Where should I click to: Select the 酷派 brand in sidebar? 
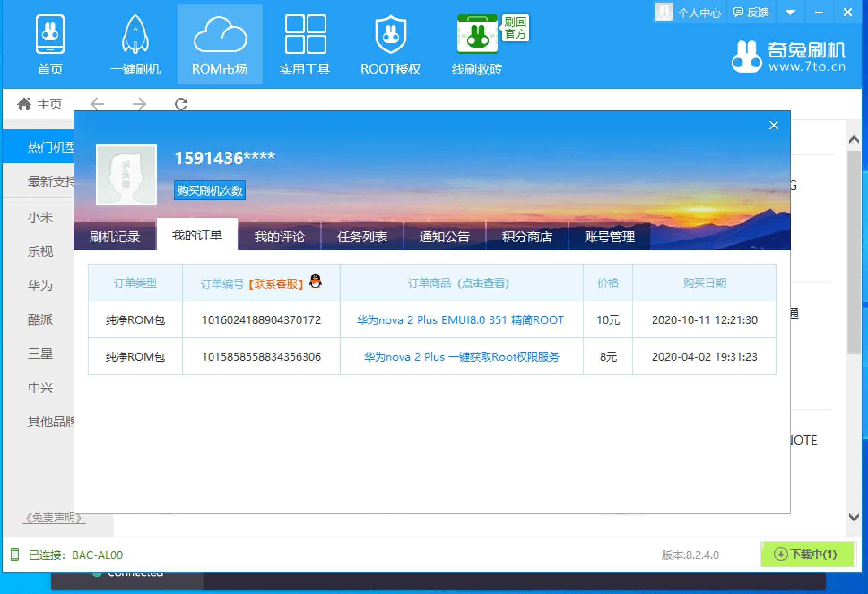click(x=40, y=319)
